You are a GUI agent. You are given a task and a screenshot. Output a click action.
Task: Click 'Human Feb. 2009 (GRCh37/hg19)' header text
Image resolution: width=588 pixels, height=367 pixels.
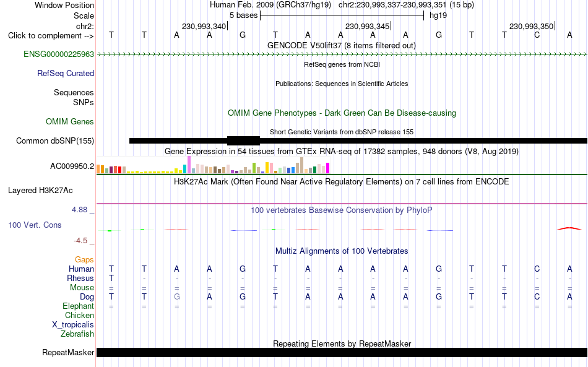pos(270,5)
